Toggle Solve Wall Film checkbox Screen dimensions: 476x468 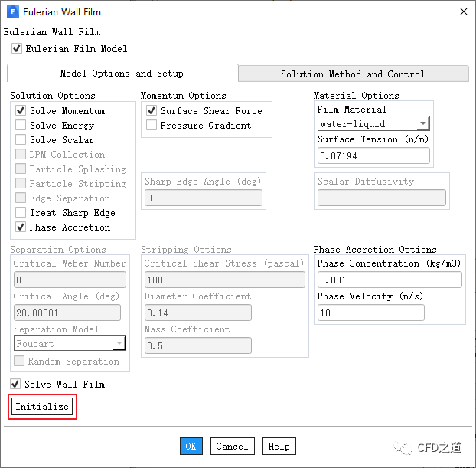tap(15, 384)
